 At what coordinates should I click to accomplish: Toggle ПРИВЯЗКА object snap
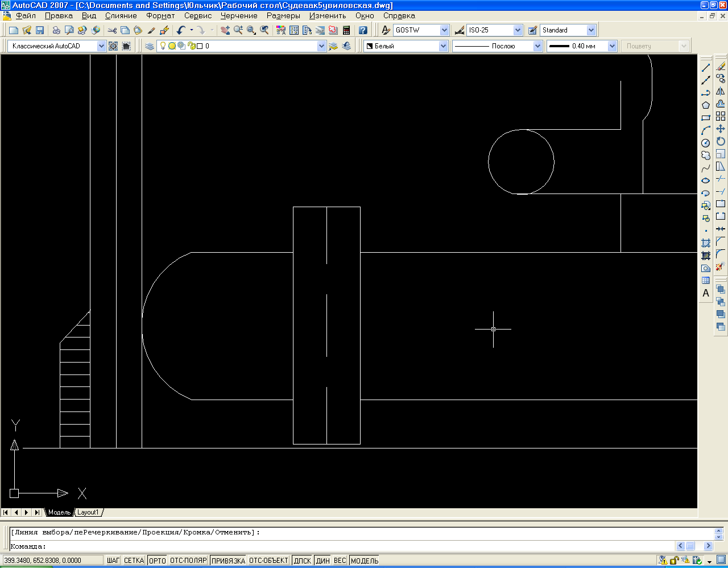click(228, 561)
